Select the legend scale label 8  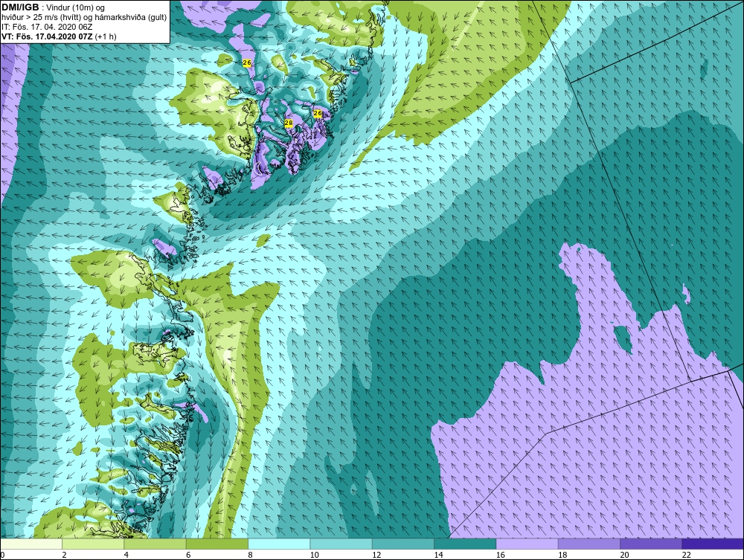coord(250,555)
